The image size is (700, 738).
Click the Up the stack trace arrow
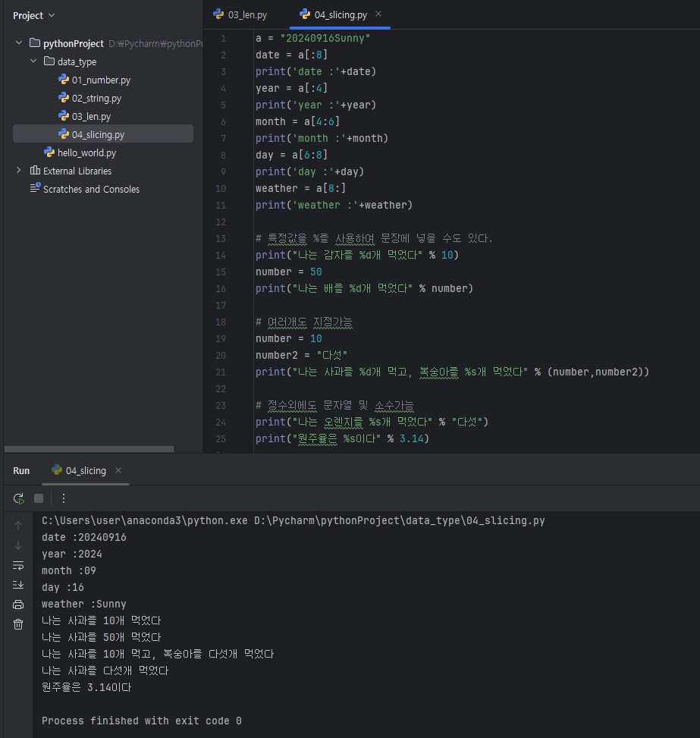[x=18, y=526]
